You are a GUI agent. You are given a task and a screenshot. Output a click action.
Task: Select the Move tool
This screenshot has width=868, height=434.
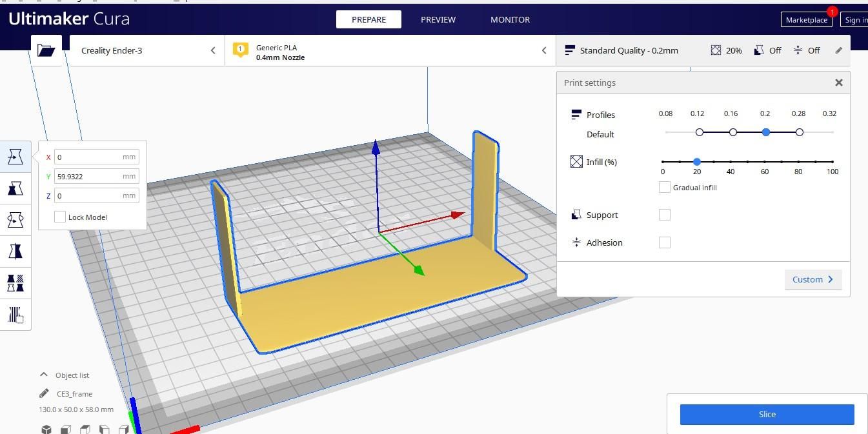[15, 157]
